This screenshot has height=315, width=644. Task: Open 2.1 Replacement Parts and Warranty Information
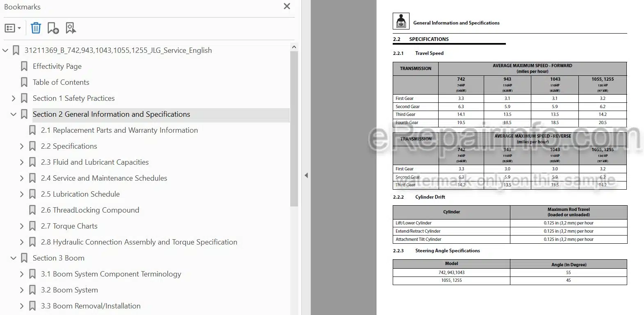click(119, 130)
